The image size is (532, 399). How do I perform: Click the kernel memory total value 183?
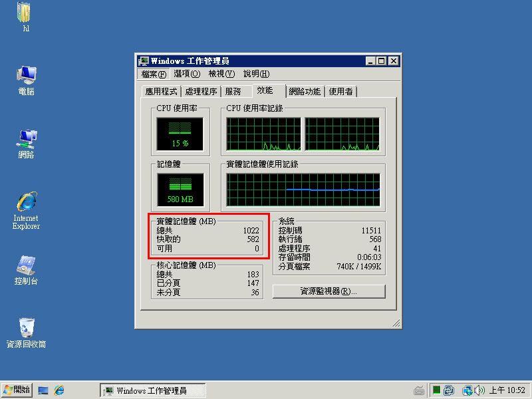click(253, 275)
